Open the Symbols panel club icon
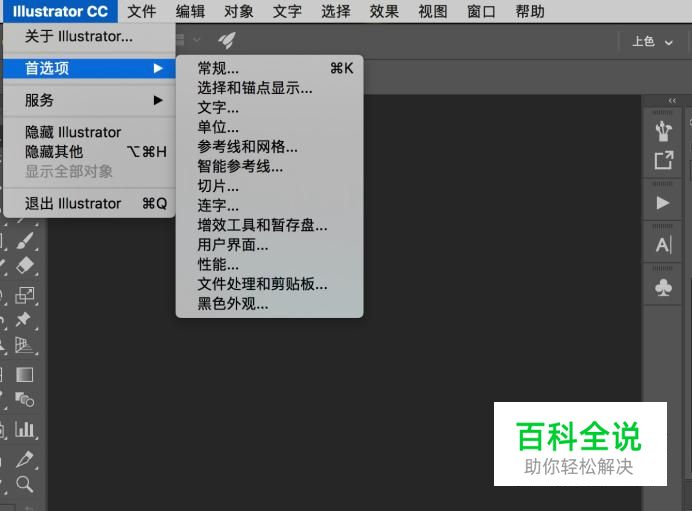 coord(663,287)
